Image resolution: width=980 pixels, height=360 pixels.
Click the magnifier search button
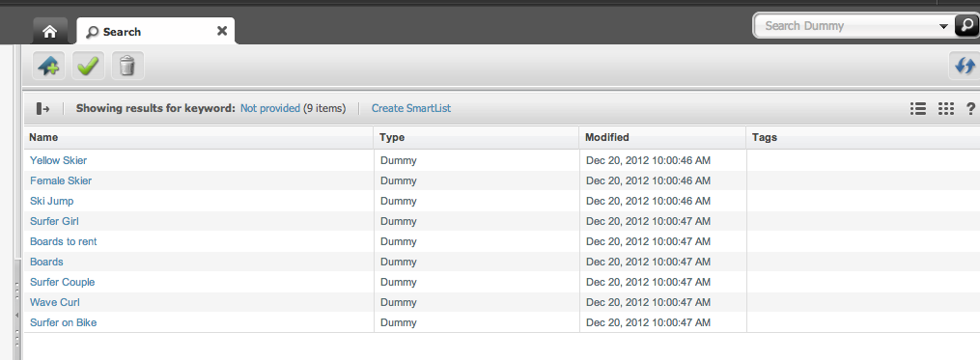coord(966,26)
